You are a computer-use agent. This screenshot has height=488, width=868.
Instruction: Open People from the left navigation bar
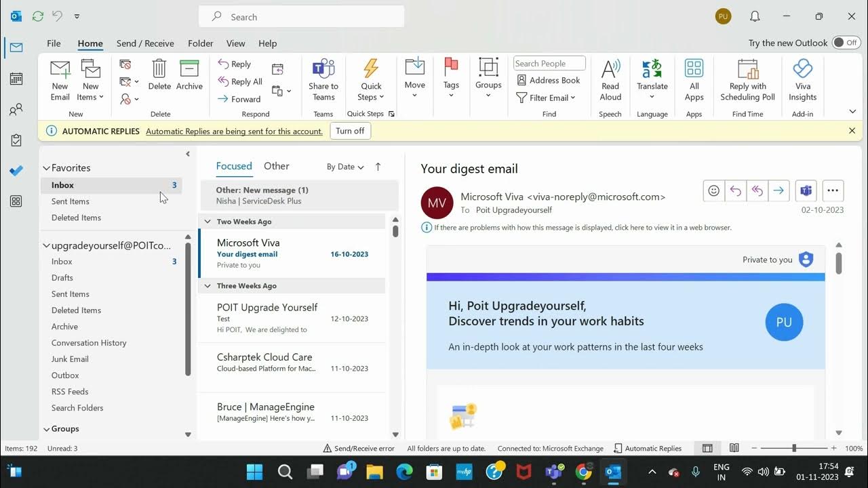(16, 110)
